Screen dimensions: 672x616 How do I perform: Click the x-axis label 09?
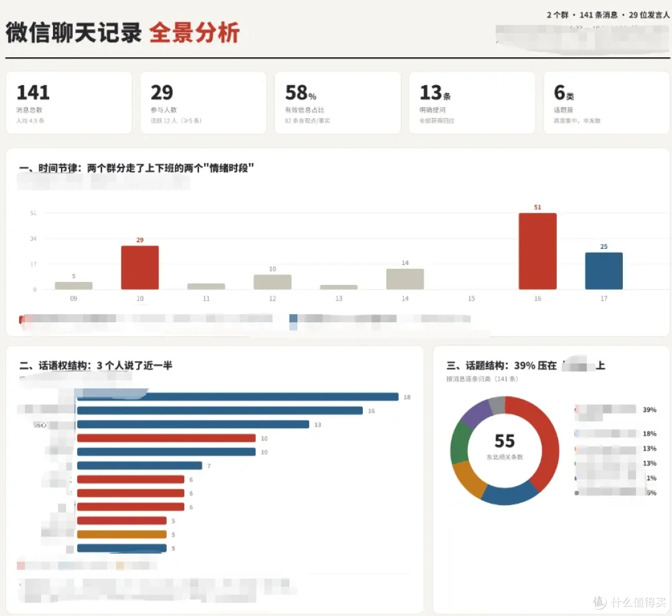[73, 298]
